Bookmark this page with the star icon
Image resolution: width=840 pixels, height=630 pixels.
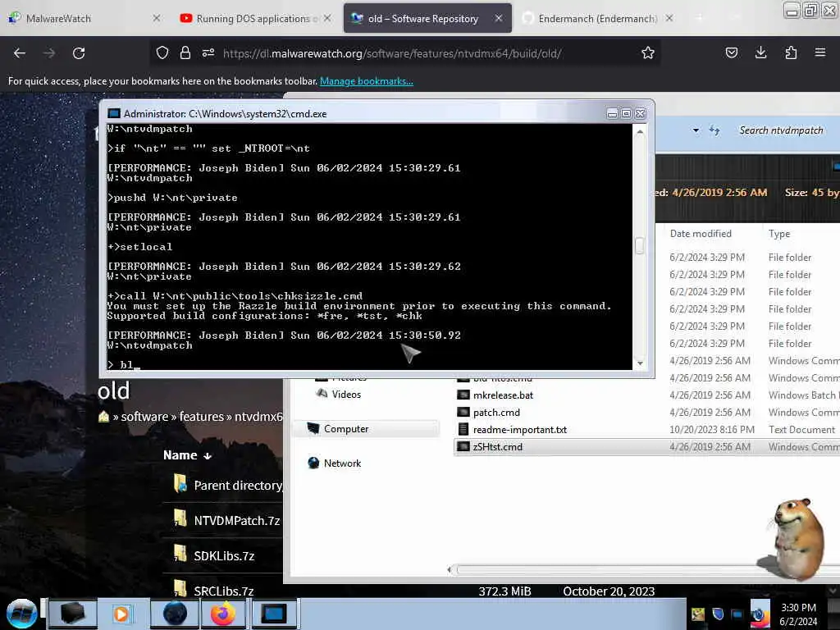point(648,52)
